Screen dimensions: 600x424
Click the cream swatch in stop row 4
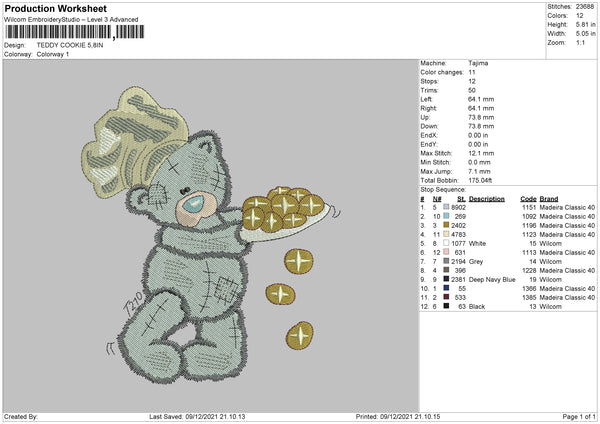[x=446, y=234]
